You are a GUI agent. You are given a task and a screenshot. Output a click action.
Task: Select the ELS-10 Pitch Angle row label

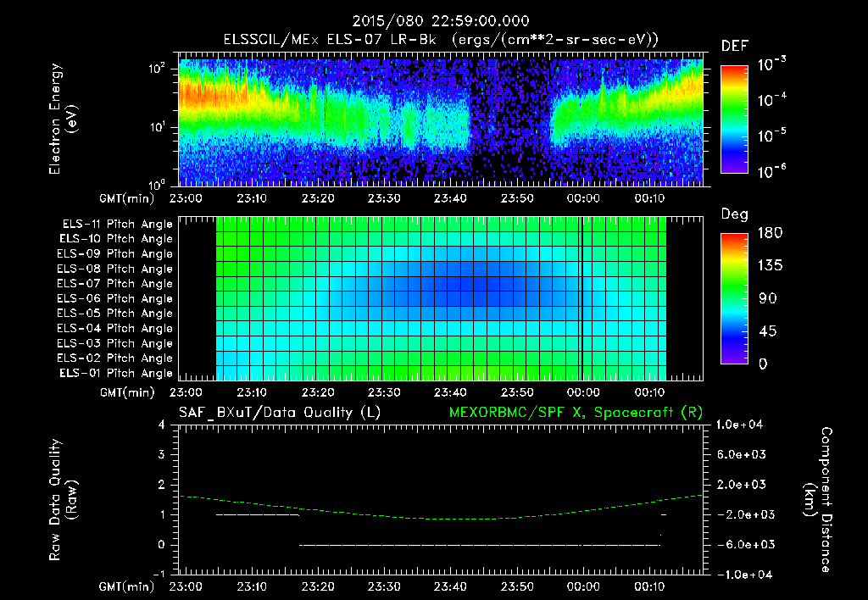[116, 239]
